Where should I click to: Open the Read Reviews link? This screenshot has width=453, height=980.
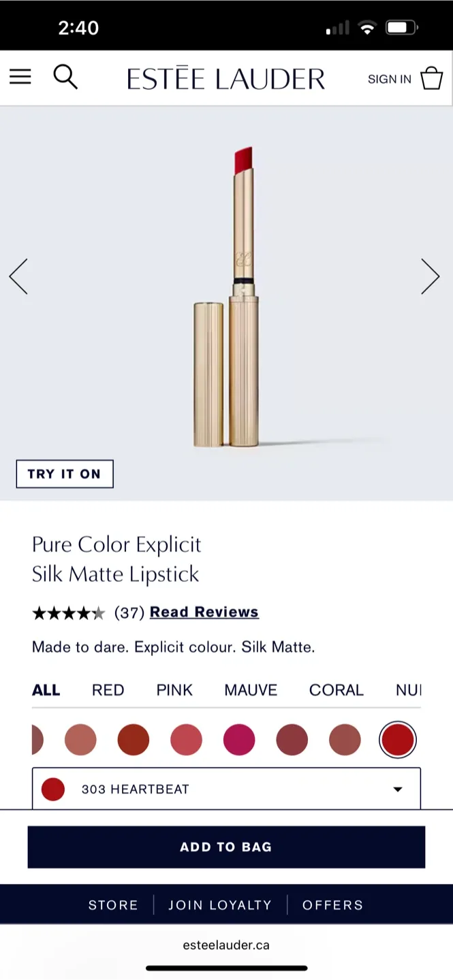(204, 611)
